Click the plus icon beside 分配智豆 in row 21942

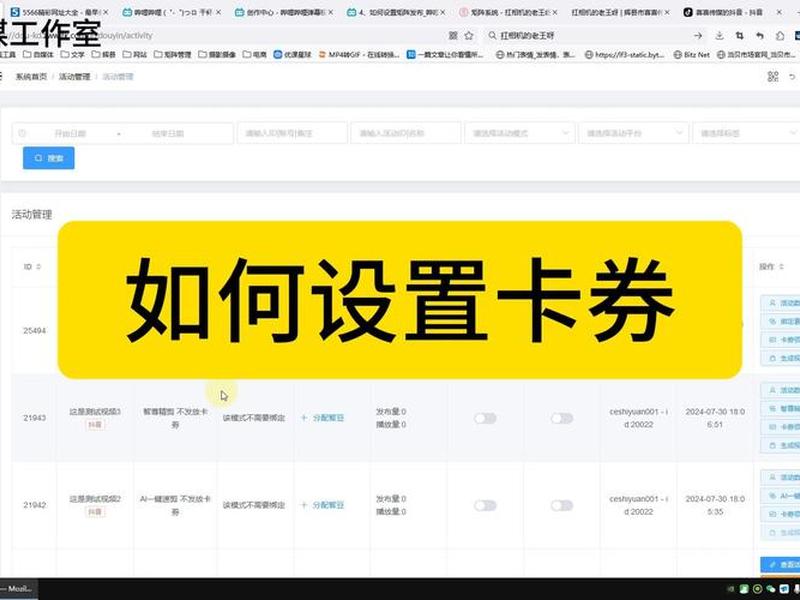pos(304,505)
